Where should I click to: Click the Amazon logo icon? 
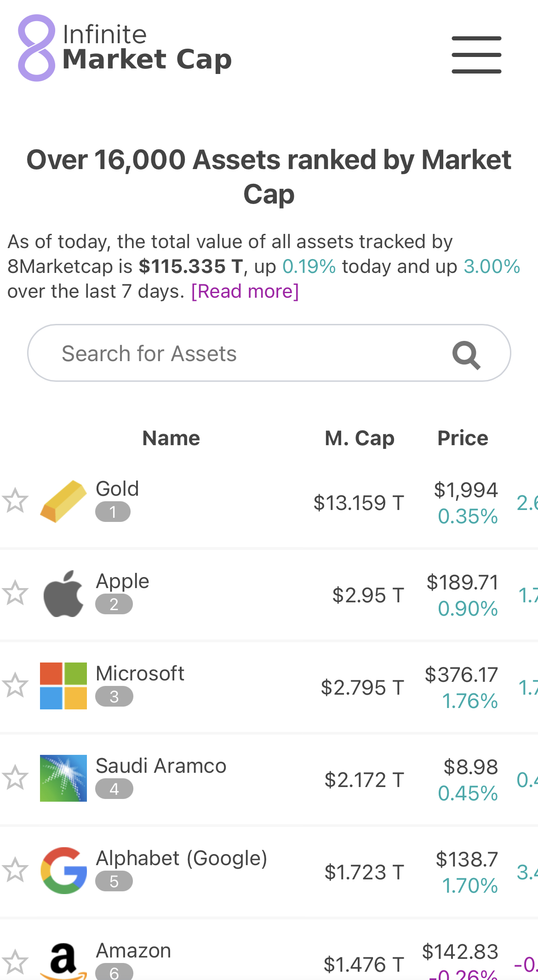tap(63, 960)
